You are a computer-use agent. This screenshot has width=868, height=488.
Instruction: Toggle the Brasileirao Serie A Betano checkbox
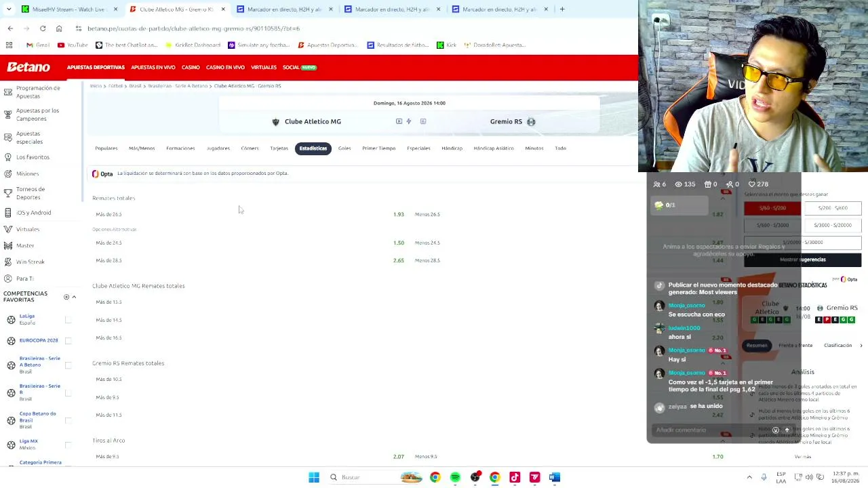point(68,365)
